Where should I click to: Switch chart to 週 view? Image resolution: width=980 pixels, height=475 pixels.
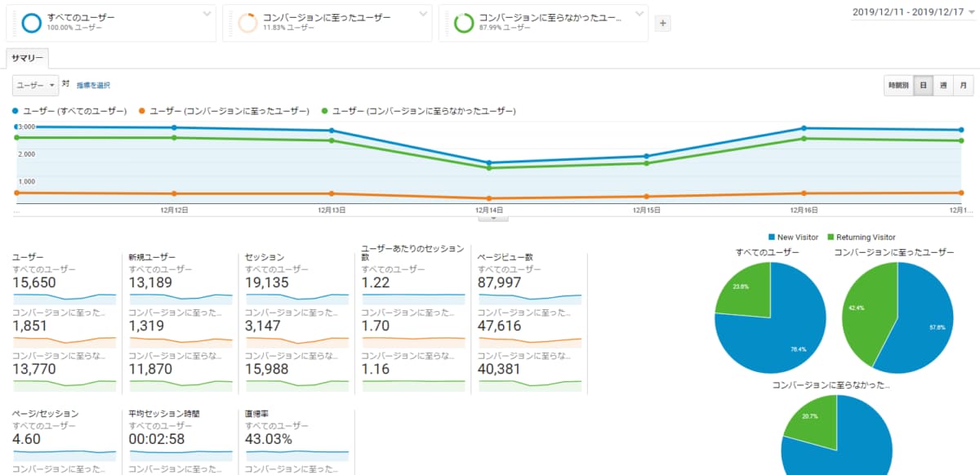pos(943,85)
